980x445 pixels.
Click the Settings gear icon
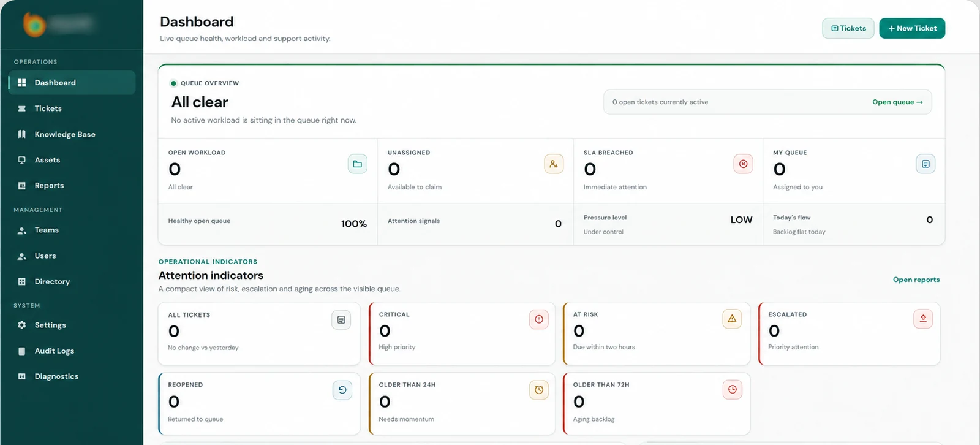click(22, 325)
